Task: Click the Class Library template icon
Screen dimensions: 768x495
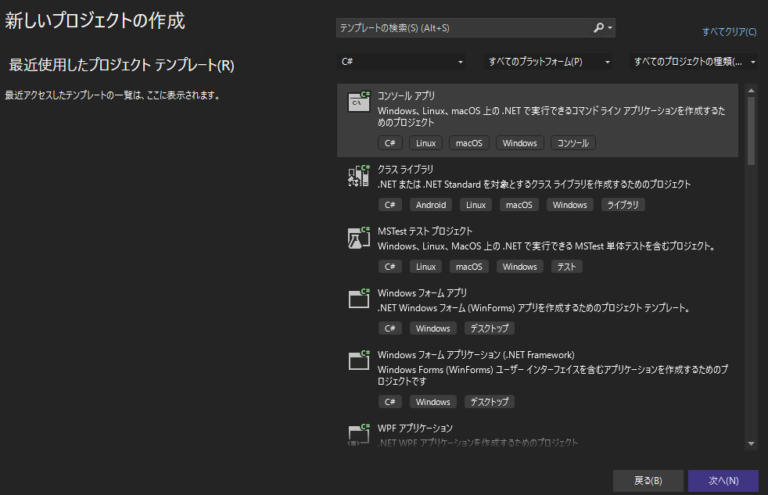Action: pyautogui.click(x=358, y=177)
